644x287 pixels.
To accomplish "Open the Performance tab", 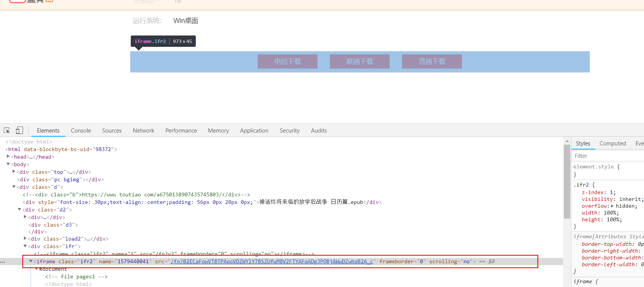I will [181, 131].
